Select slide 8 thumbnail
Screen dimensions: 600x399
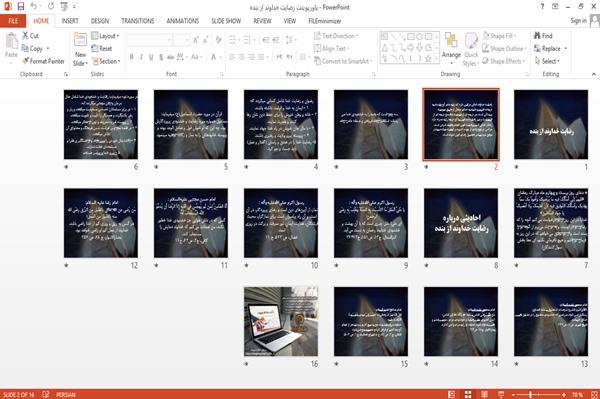[461, 223]
